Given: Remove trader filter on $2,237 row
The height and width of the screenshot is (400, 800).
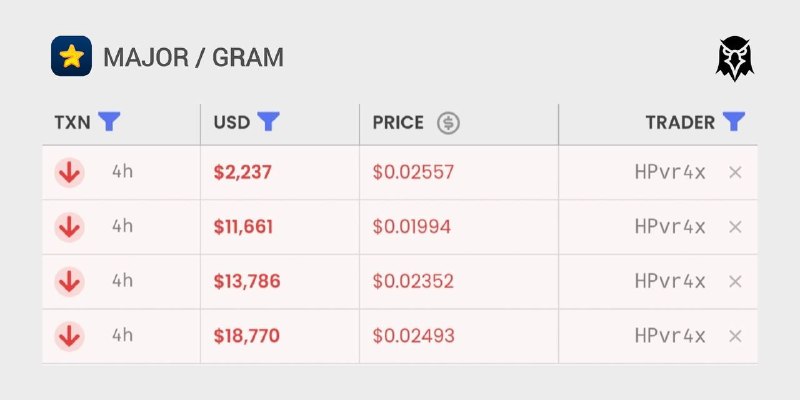Looking at the screenshot, I should pyautogui.click(x=735, y=173).
